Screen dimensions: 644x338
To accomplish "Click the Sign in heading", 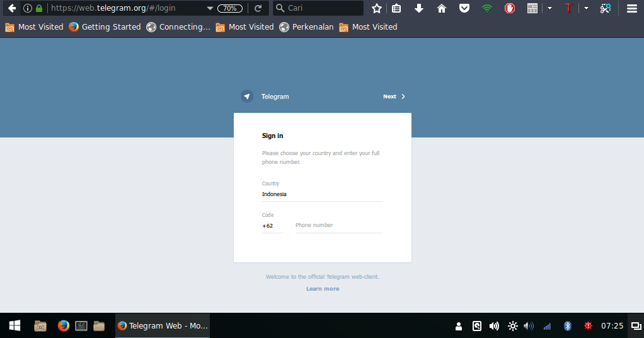I will (x=273, y=136).
